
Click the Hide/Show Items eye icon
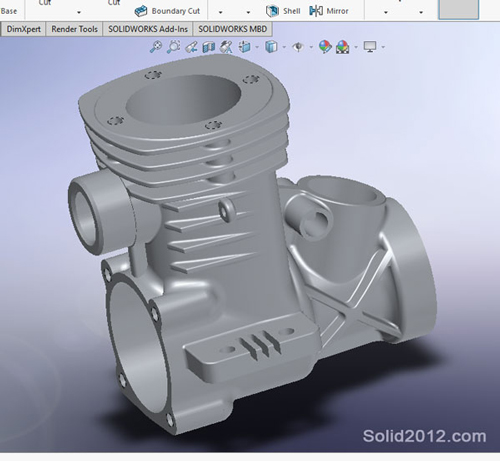(298, 47)
